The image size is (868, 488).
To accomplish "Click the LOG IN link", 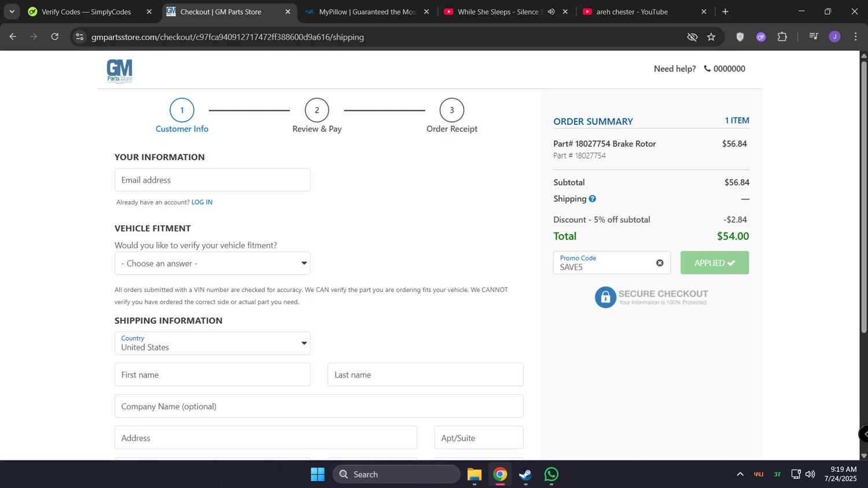I will (202, 202).
